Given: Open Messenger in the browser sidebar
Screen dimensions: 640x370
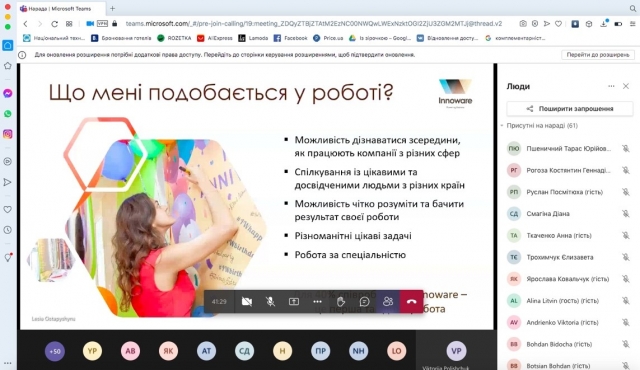Looking at the screenshot, I should click(x=8, y=93).
